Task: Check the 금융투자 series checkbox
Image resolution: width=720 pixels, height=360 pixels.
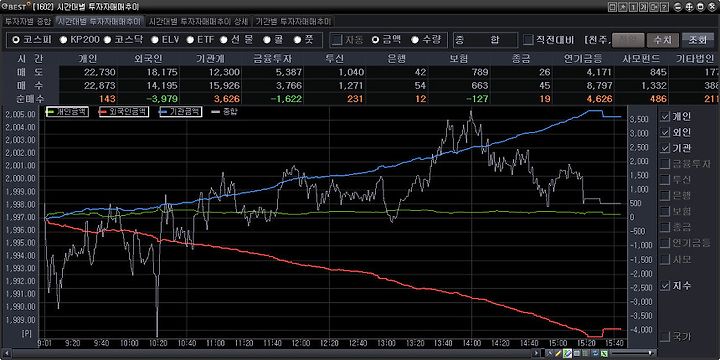Action: tap(664, 164)
